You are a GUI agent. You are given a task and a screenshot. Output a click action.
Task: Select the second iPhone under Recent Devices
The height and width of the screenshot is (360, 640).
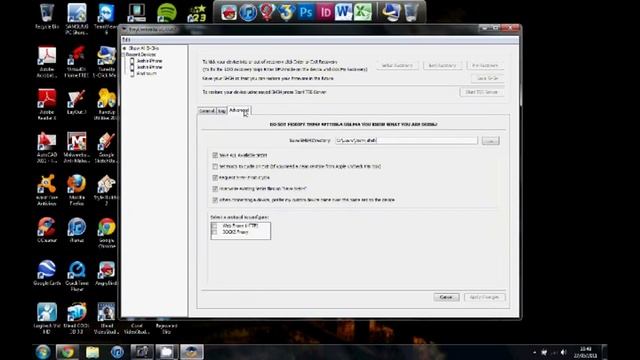149,67
